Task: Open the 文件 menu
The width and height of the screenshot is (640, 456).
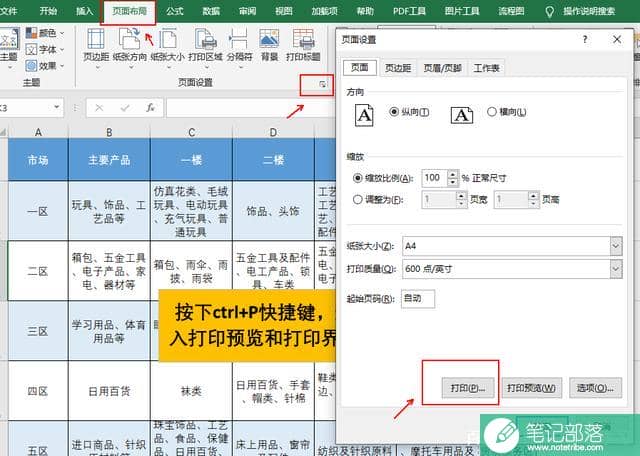Action: [x=8, y=11]
